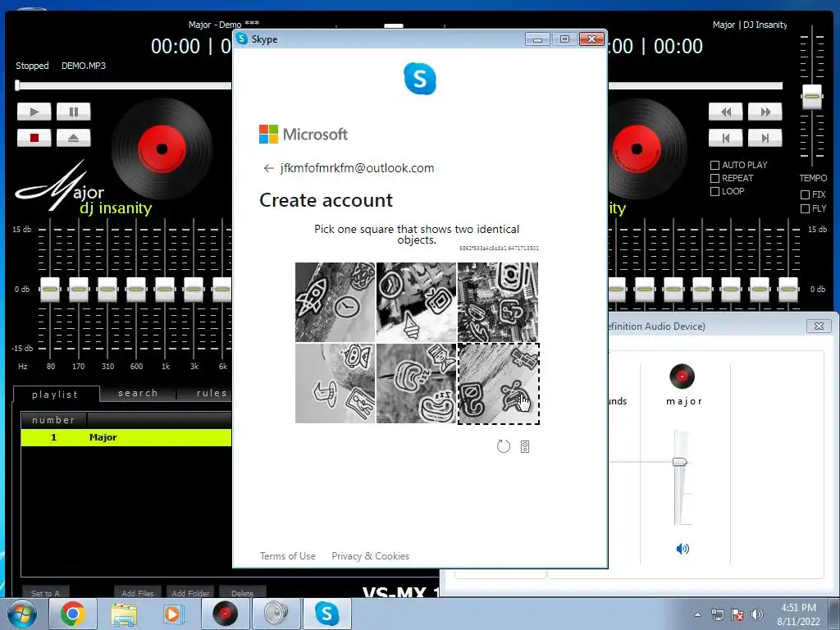The width and height of the screenshot is (840, 630).
Task: Switch to DJ Insanity via taskbar record icon
Action: 225,614
